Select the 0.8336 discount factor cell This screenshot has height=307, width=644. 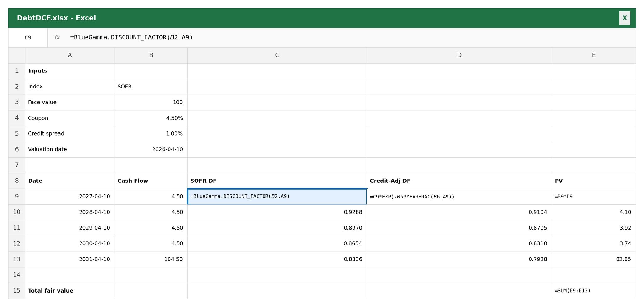277,259
